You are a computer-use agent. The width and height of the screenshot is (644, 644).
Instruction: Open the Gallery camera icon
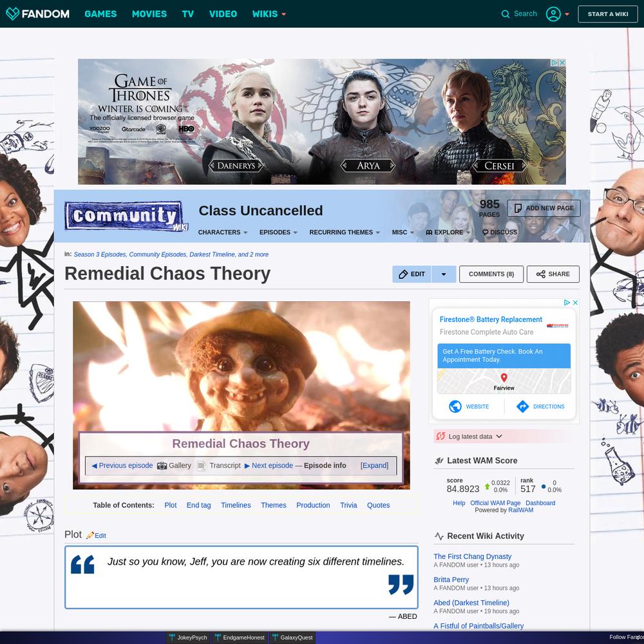(162, 466)
